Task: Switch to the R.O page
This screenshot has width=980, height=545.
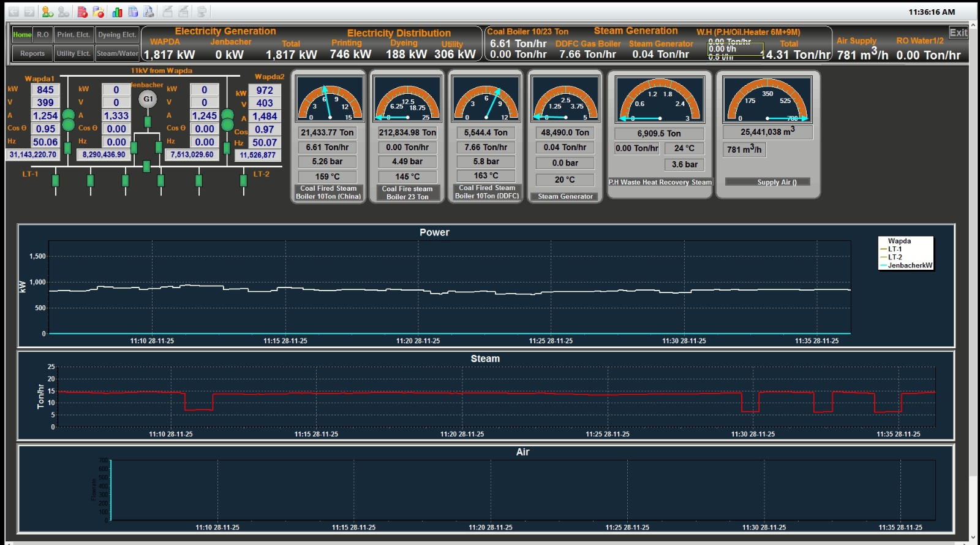Action: (43, 34)
